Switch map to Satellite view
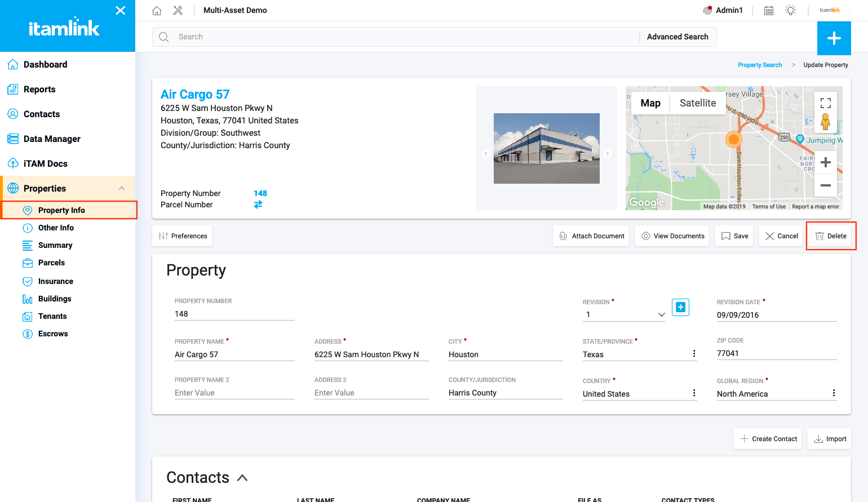The height and width of the screenshot is (502, 868). 697,103
